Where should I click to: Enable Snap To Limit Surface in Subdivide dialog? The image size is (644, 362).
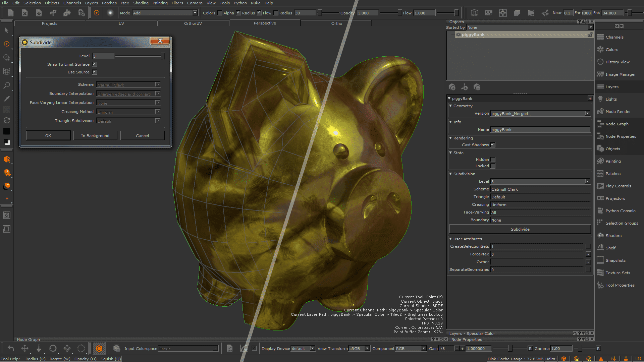[94, 64]
